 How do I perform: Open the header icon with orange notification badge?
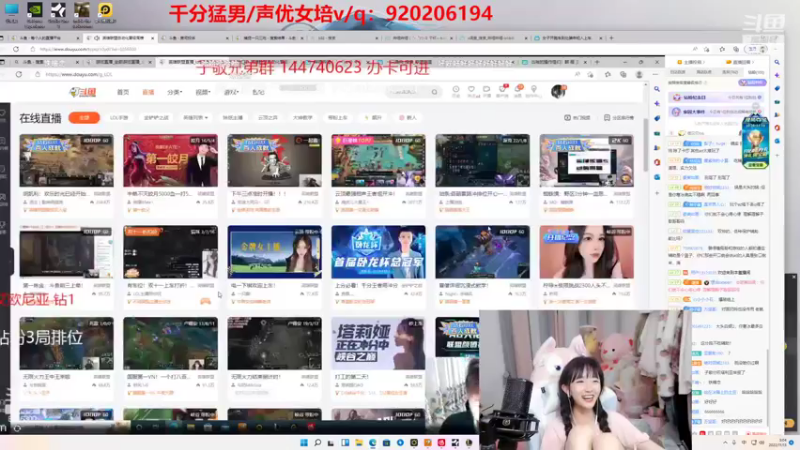tap(518, 90)
